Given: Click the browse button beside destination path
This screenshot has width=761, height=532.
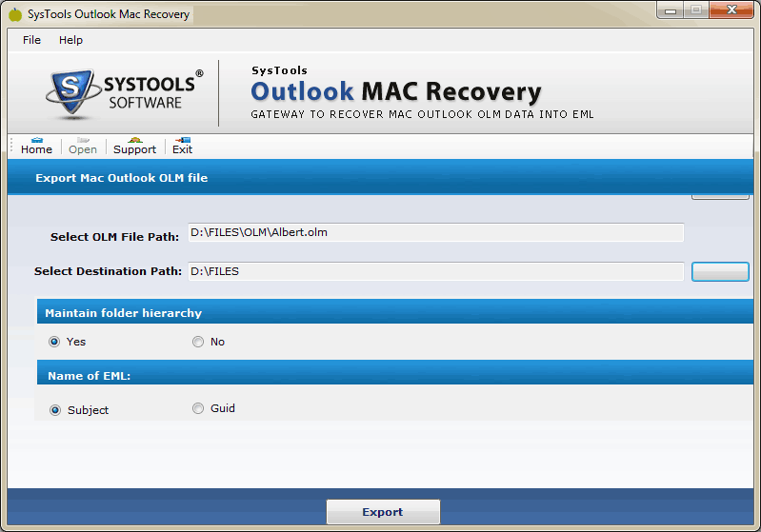Looking at the screenshot, I should pos(720,271).
